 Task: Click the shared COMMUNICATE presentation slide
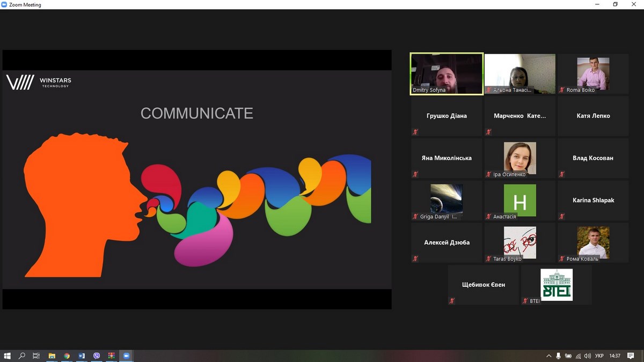click(x=197, y=180)
